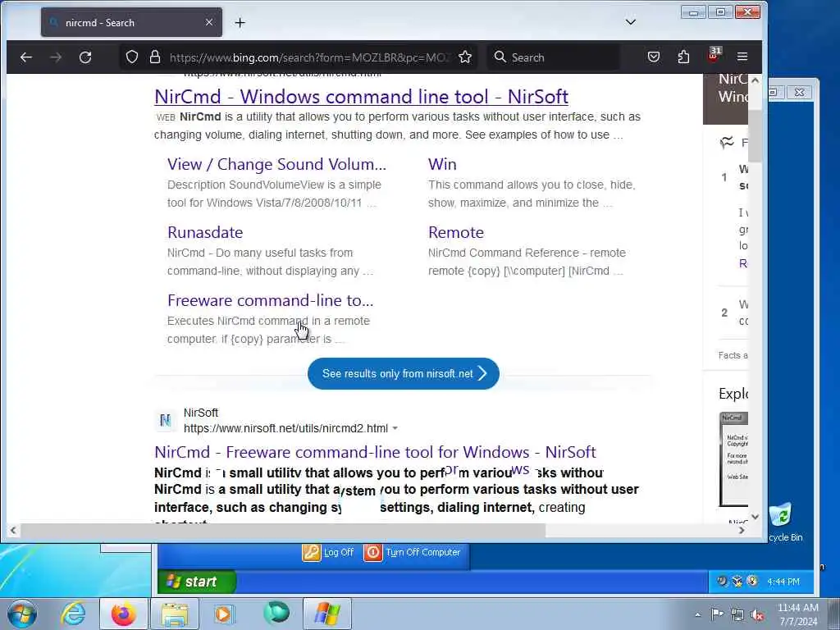
Task: Expand the list all tabs chevron
Action: click(x=631, y=22)
